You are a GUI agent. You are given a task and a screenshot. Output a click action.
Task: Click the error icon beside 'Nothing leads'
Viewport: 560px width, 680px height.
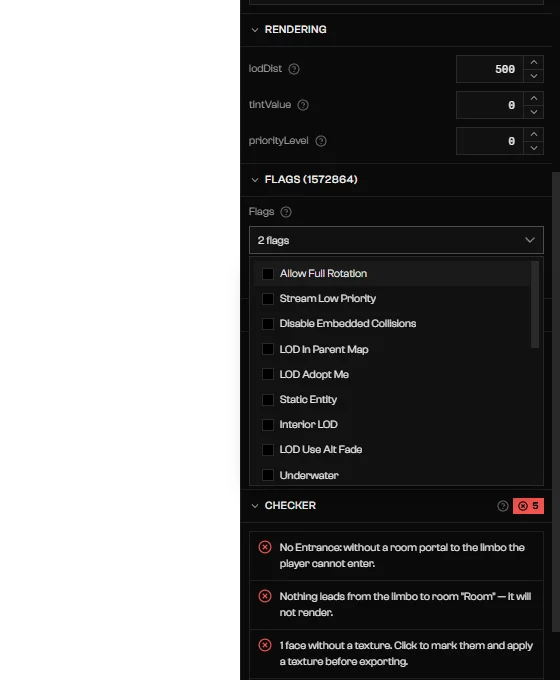tap(265, 596)
